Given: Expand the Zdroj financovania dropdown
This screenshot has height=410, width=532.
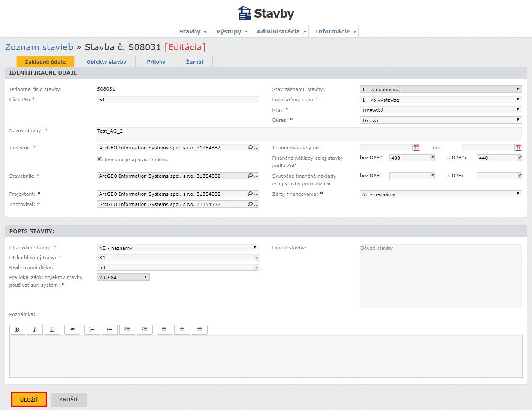Looking at the screenshot, I should [x=441, y=194].
